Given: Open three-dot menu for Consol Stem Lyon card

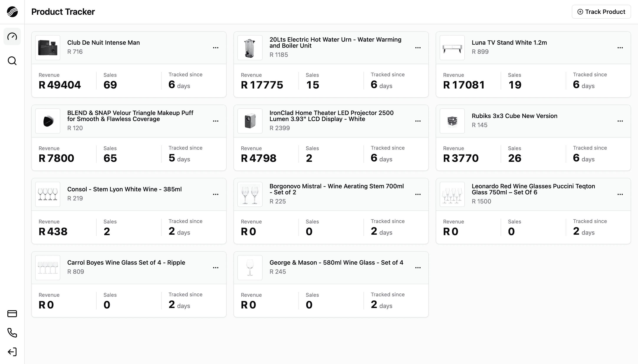Looking at the screenshot, I should (215, 194).
